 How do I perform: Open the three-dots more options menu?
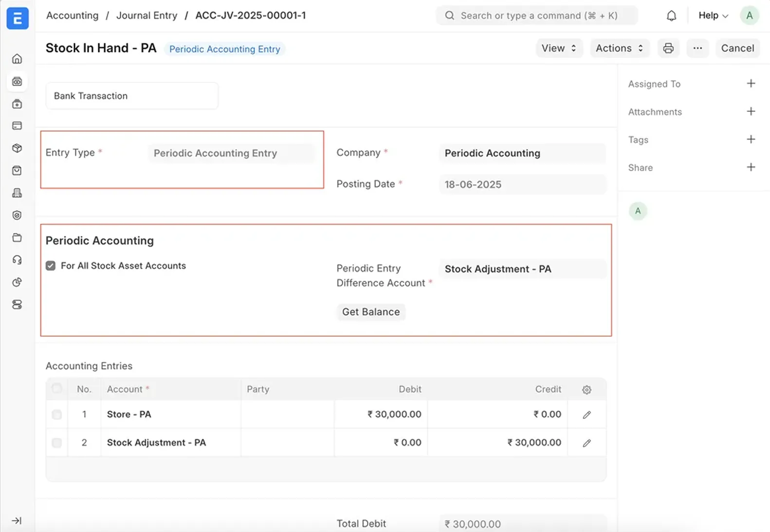coord(697,48)
